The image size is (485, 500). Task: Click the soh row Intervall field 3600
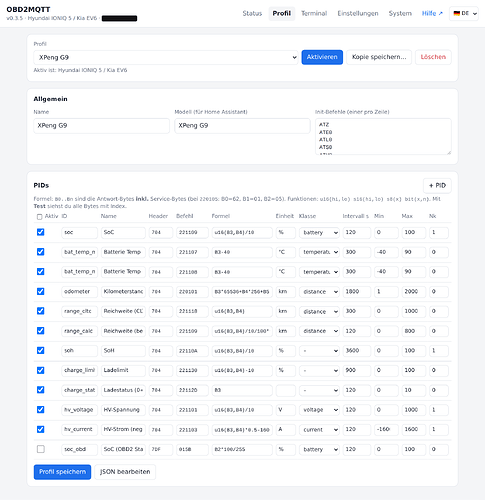357,351
